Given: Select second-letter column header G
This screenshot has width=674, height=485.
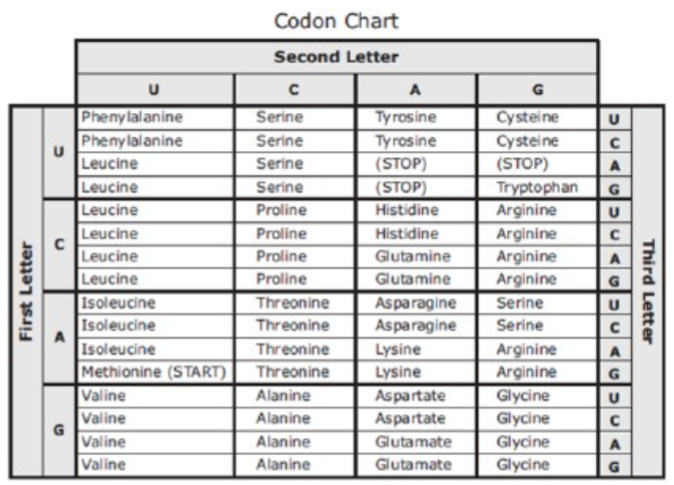Looking at the screenshot, I should [537, 89].
